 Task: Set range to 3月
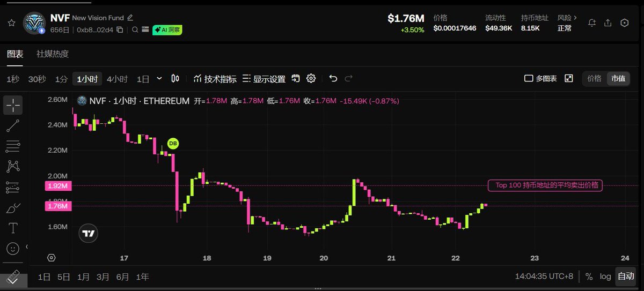point(103,277)
